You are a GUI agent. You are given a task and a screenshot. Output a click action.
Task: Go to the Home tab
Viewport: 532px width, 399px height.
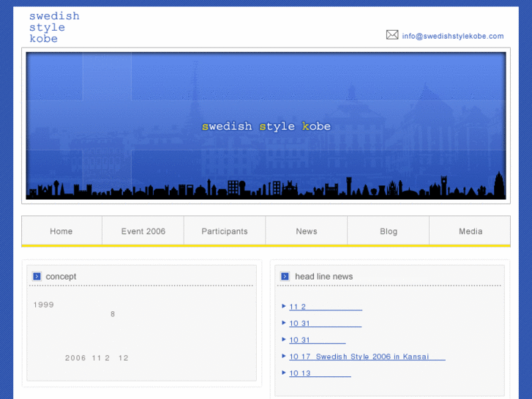click(x=61, y=231)
